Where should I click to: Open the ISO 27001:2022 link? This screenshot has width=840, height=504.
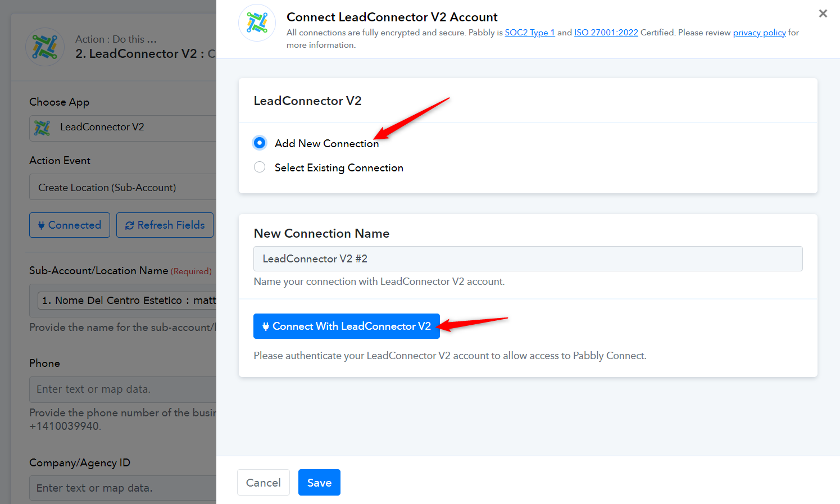(606, 33)
